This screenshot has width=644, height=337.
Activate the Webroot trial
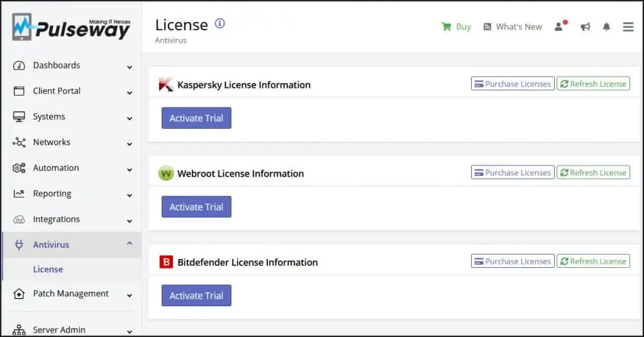click(x=196, y=206)
